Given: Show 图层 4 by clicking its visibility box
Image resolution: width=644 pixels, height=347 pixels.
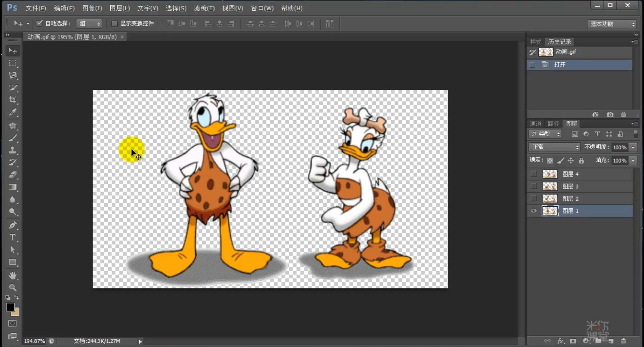Looking at the screenshot, I should tap(534, 174).
